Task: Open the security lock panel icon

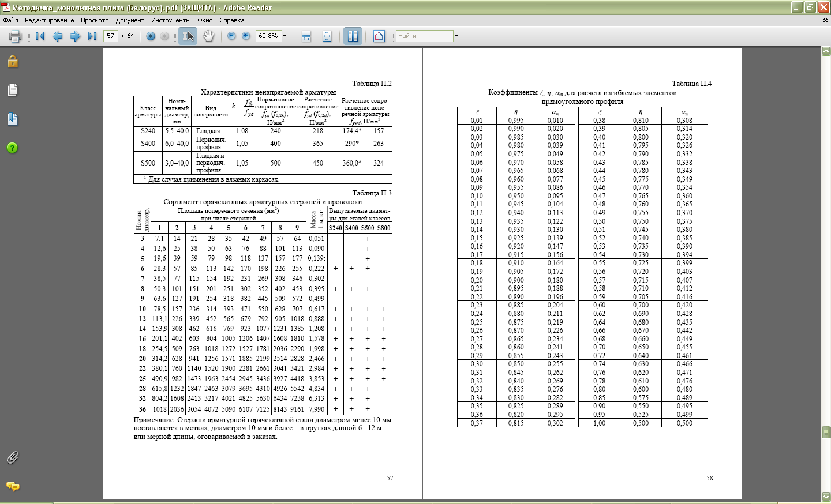Action: pos(13,62)
